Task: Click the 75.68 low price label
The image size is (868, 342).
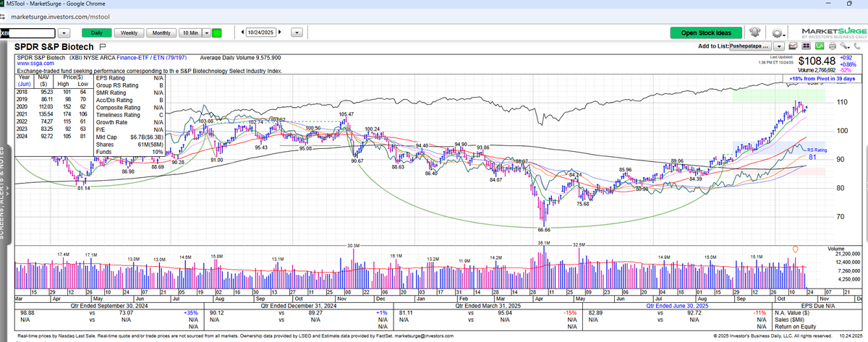Action: pos(584,204)
